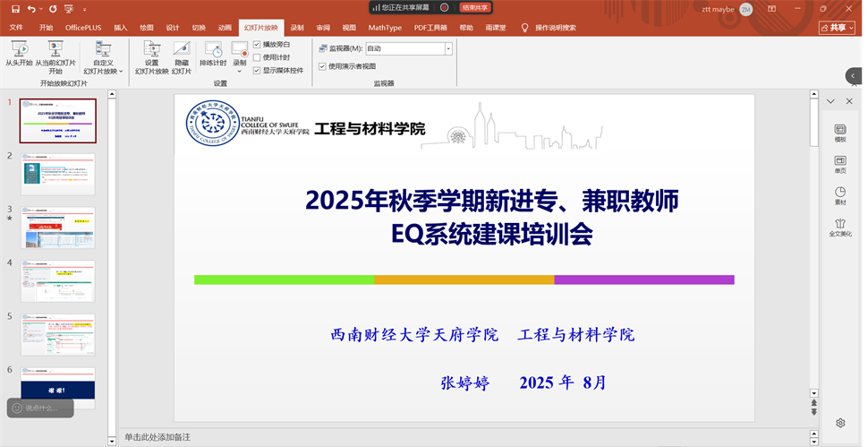Viewport: 868px width, 447px height.
Task: Click the 从头开始 slideshow icon
Action: click(x=19, y=49)
